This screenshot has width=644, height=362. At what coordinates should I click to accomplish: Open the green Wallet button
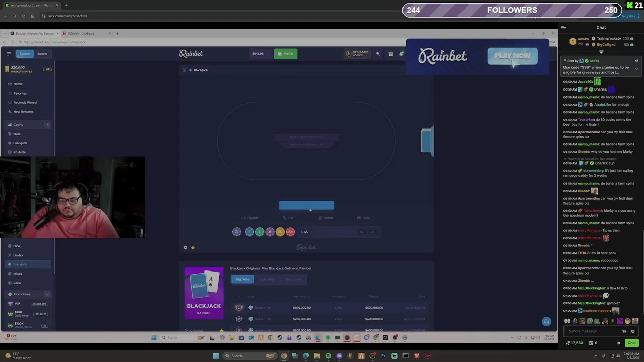[x=286, y=54]
